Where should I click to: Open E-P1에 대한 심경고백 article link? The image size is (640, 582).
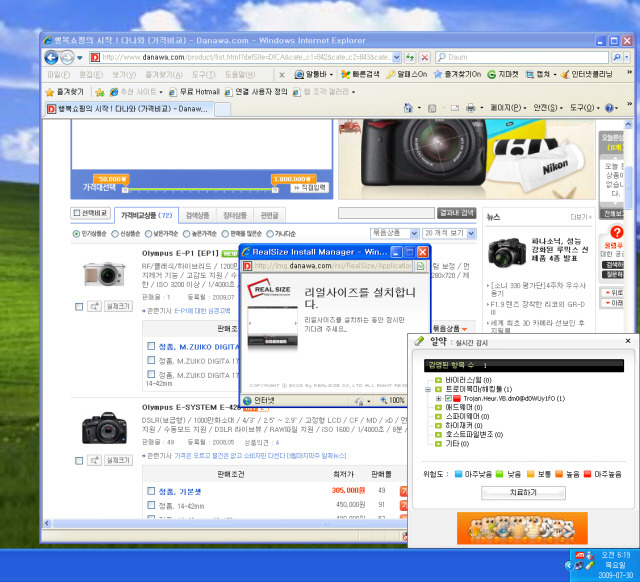(x=202, y=311)
